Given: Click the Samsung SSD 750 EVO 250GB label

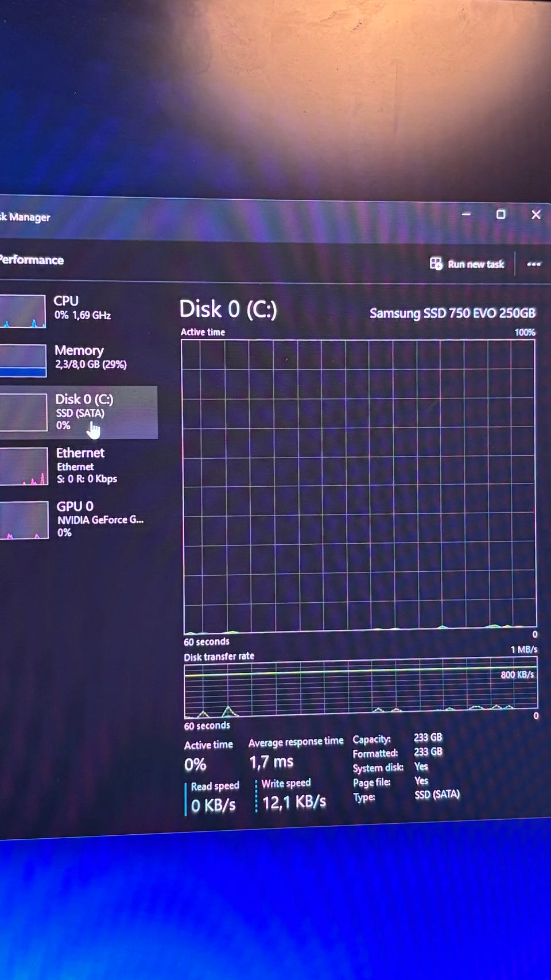Looking at the screenshot, I should tap(452, 313).
